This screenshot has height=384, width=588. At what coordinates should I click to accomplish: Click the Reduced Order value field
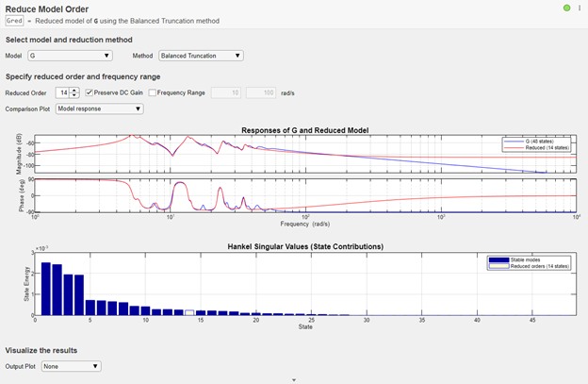62,92
